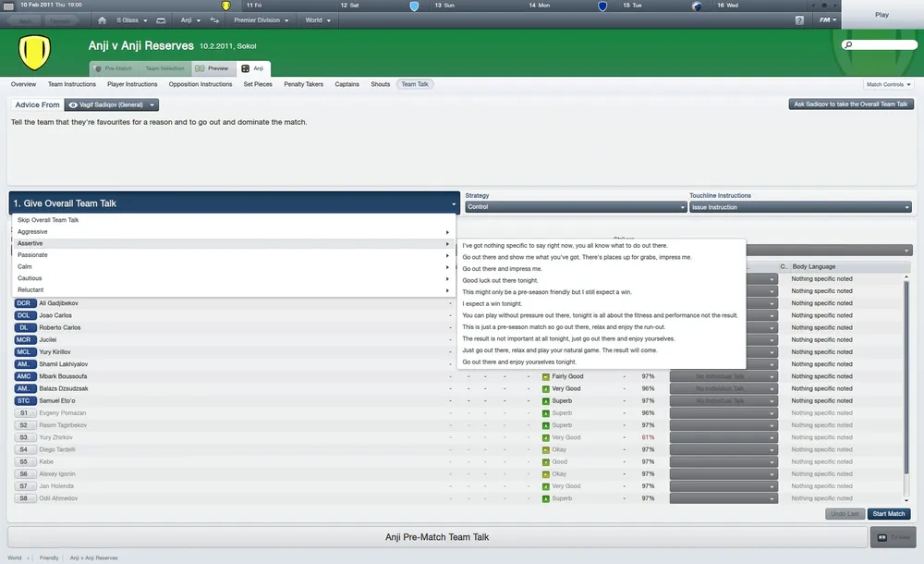Click the large Anji club crest
Image resolution: width=924 pixels, height=564 pixels.
34,52
